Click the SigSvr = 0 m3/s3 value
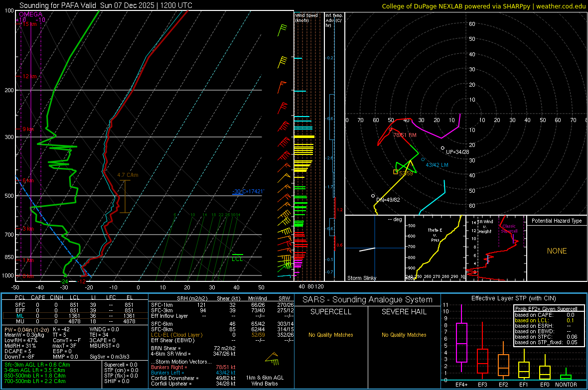 (x=110, y=357)
